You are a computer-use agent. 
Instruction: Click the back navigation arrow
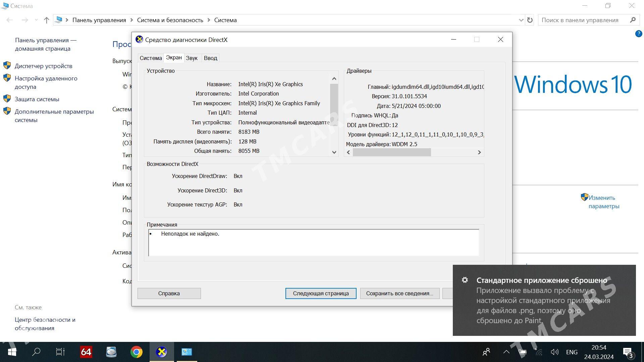(10, 20)
